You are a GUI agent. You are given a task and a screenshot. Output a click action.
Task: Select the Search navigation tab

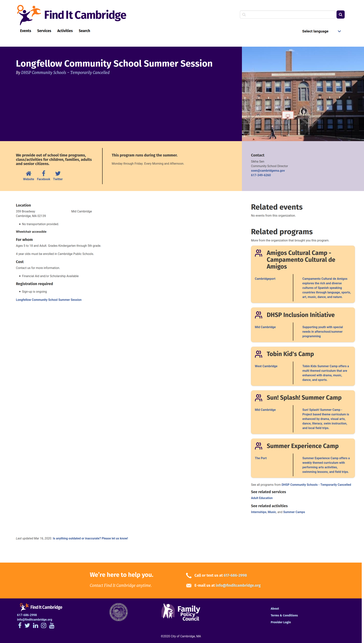(84, 31)
